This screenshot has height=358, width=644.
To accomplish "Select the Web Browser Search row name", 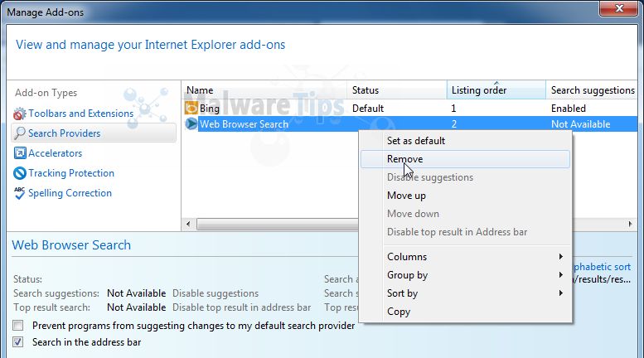I will tap(244, 124).
